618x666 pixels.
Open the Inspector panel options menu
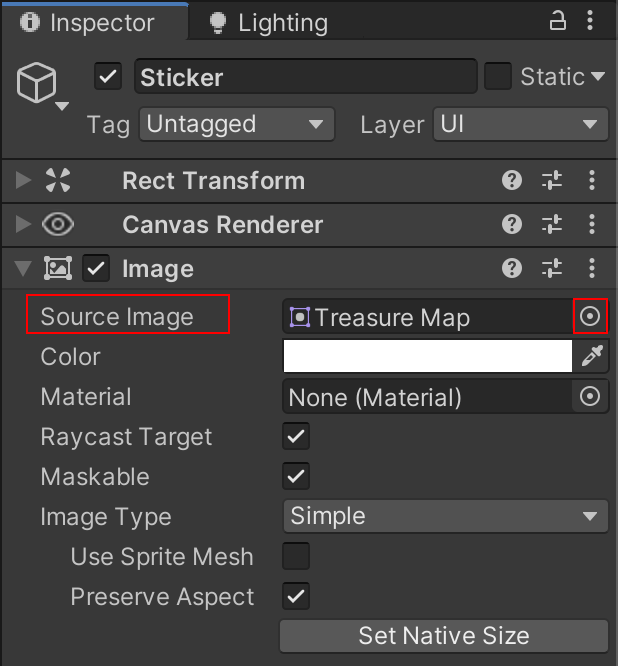591,21
